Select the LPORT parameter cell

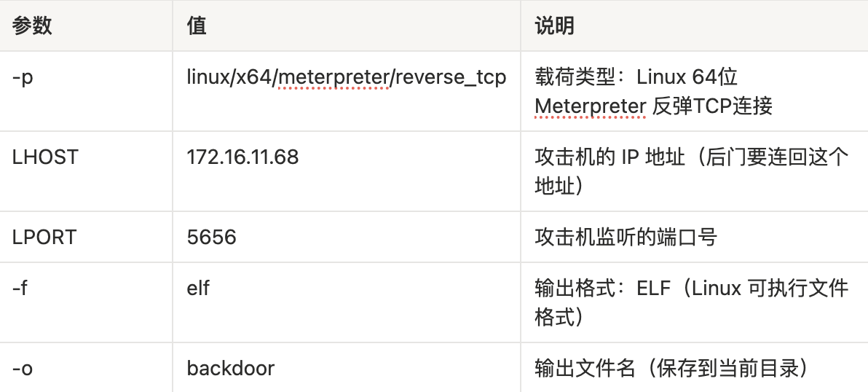pos(44,238)
